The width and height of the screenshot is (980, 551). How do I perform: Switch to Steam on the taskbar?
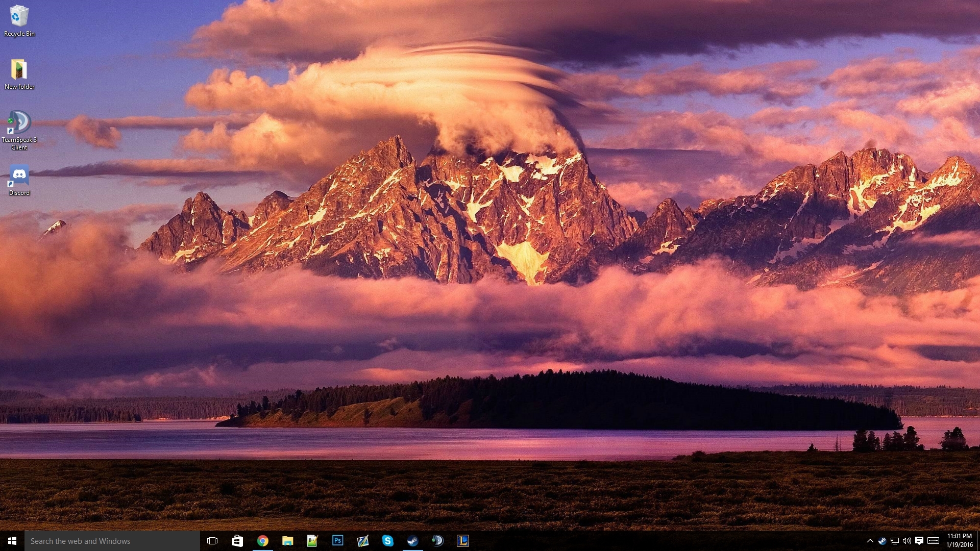pyautogui.click(x=412, y=541)
